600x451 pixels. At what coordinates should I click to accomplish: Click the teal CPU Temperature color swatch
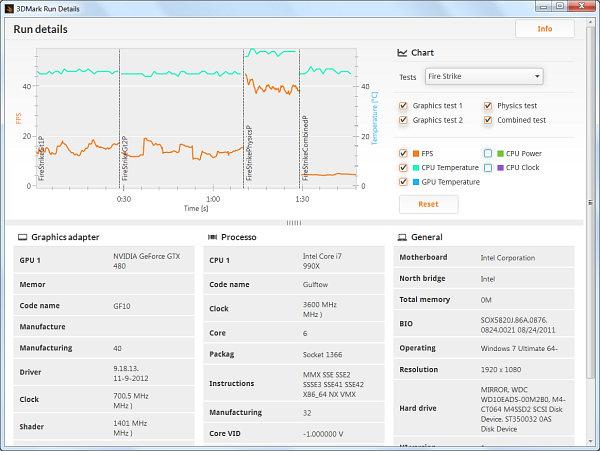[416, 168]
